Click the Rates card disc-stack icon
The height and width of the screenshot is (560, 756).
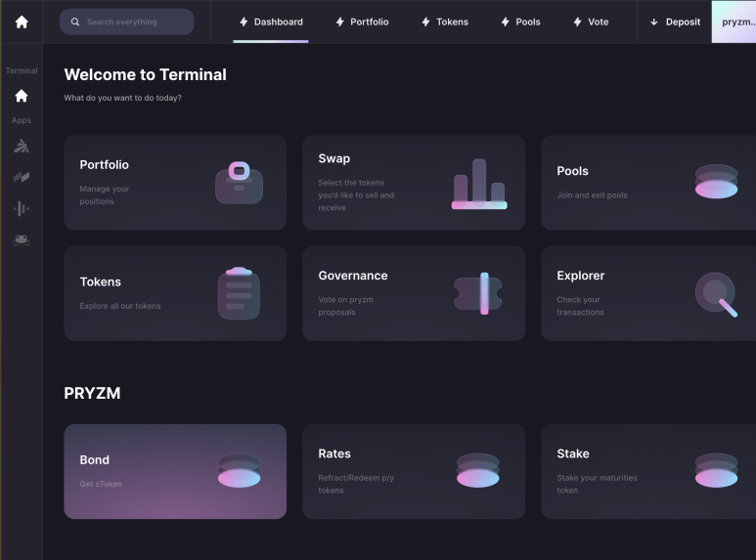coord(478,470)
